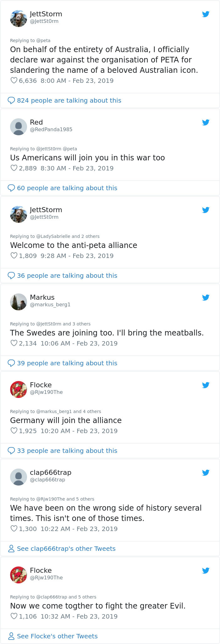Click Twitter bird icon on Red's tweet

pos(206,122)
